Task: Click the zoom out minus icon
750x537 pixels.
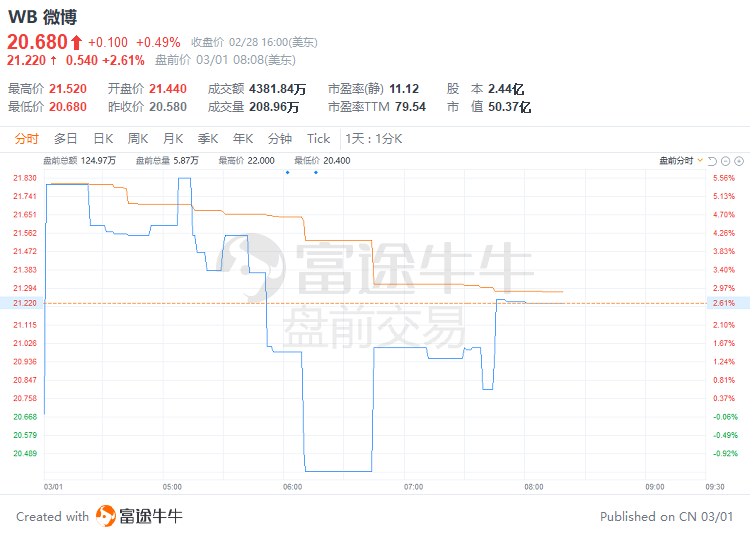Action: click(726, 161)
